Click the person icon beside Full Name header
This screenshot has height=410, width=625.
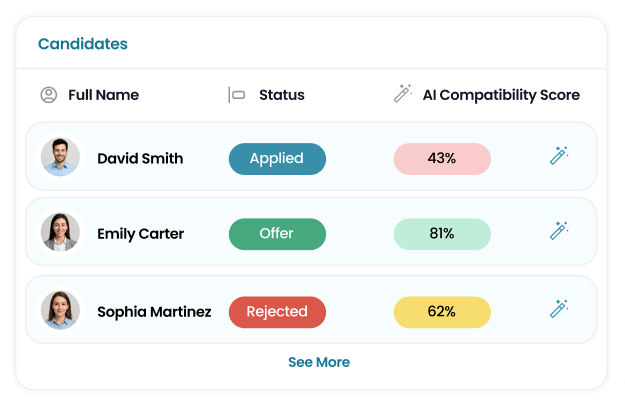coord(48,95)
